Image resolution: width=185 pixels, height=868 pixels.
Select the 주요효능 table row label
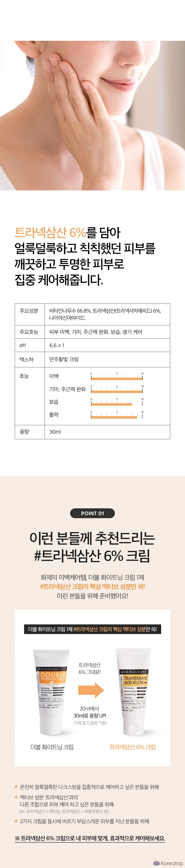[29, 332]
